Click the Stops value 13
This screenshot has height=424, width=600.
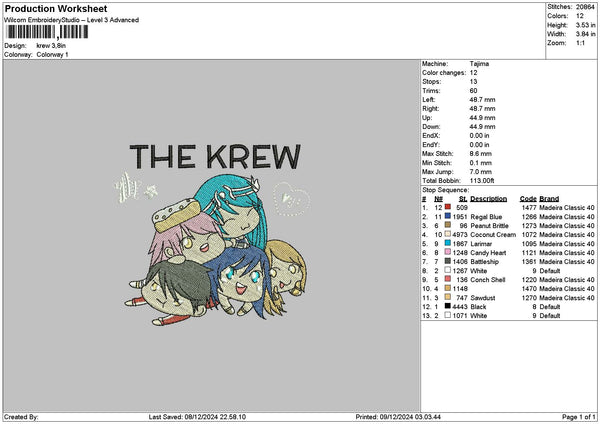coord(473,82)
